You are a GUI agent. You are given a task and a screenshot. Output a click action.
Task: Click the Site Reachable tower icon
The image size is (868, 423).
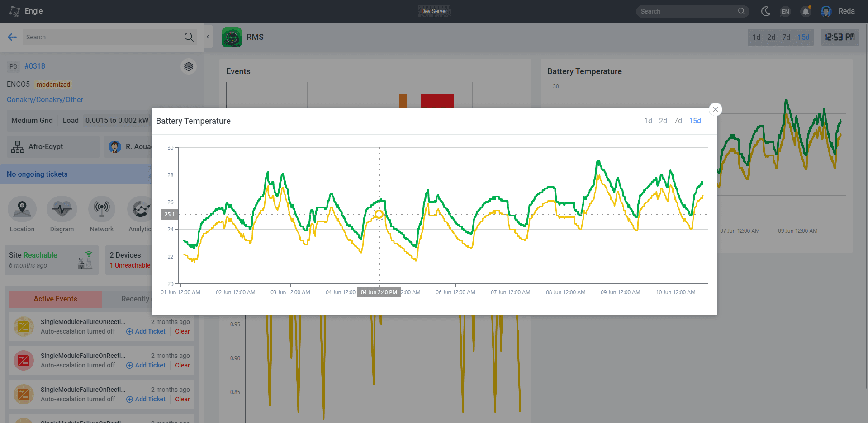tap(86, 260)
